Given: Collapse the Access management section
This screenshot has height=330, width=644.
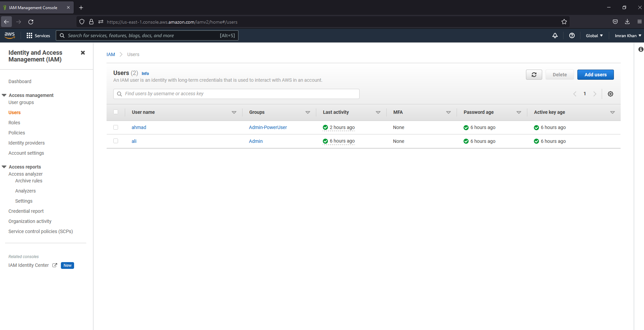Looking at the screenshot, I should coord(4,95).
